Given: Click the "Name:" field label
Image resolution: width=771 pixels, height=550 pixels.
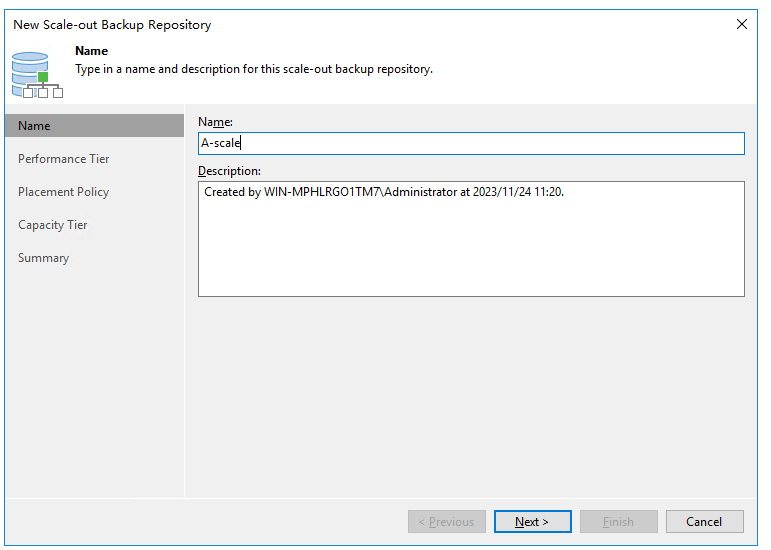Looking at the screenshot, I should [215, 121].
